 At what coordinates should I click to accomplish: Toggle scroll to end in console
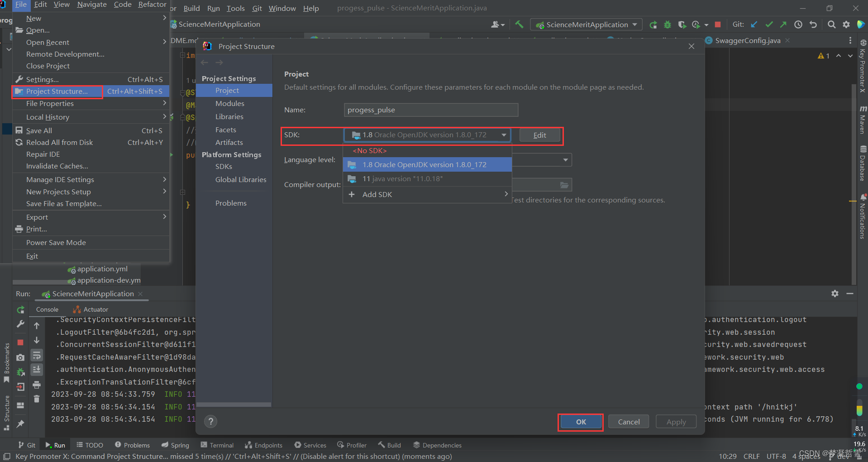(x=37, y=370)
